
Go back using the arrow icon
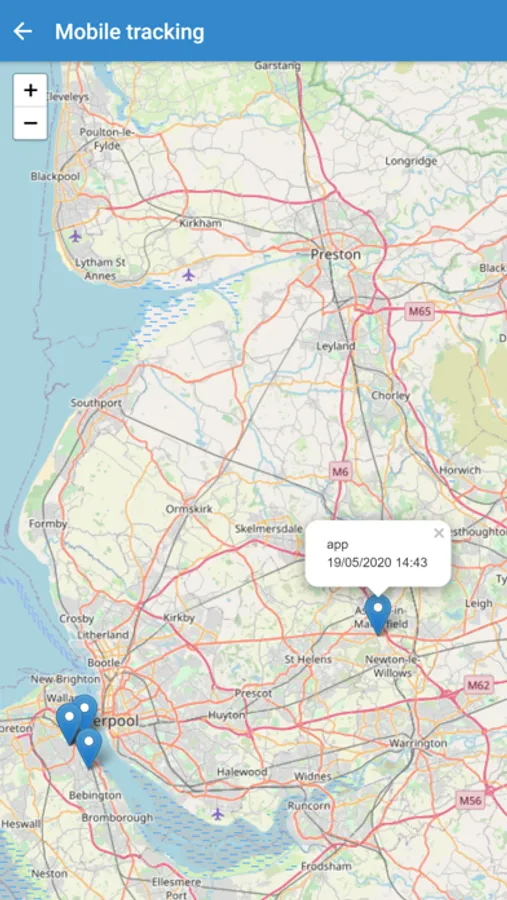[23, 31]
